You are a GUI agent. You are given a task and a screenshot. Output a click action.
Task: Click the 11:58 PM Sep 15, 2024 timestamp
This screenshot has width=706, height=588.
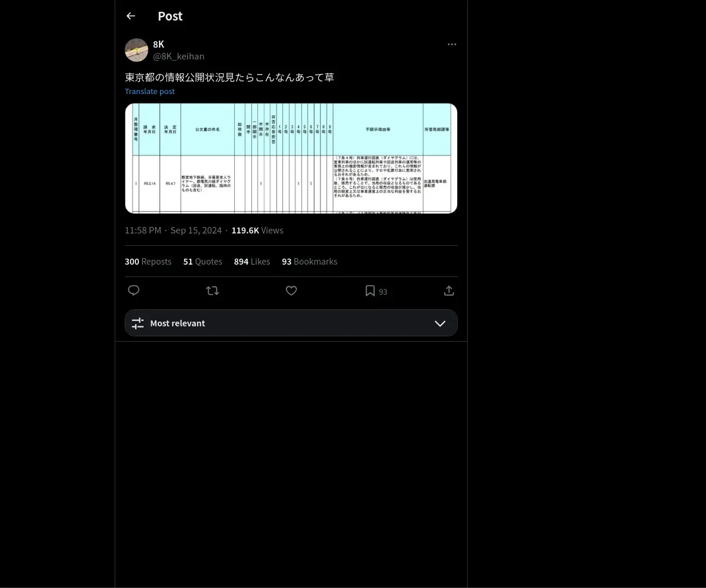coord(173,230)
